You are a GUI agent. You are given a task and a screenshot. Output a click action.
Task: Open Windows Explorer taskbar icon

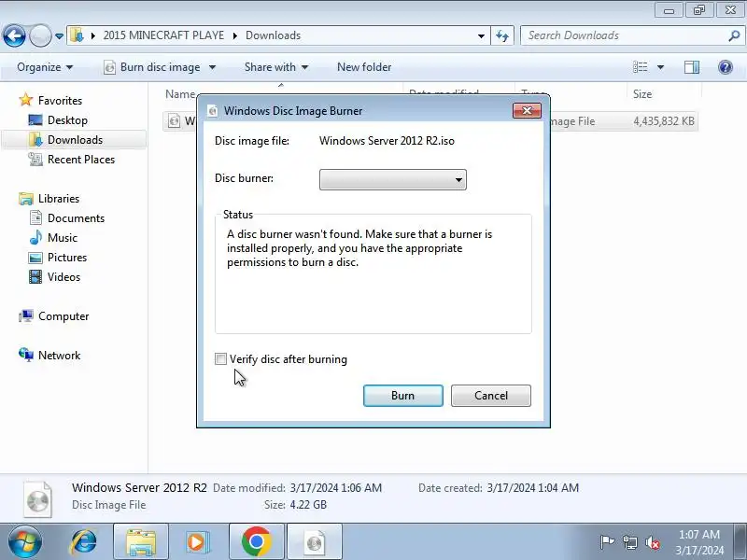pyautogui.click(x=141, y=542)
